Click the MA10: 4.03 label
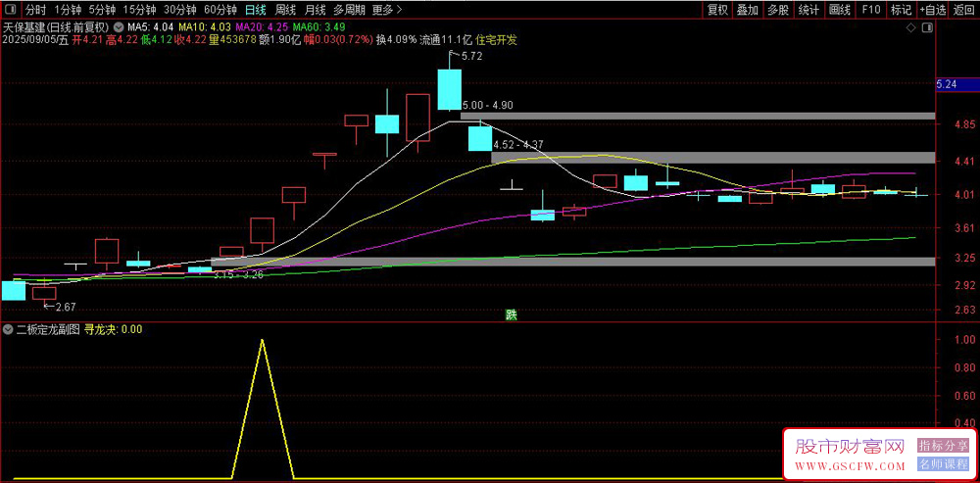The image size is (980, 483). 205,27
